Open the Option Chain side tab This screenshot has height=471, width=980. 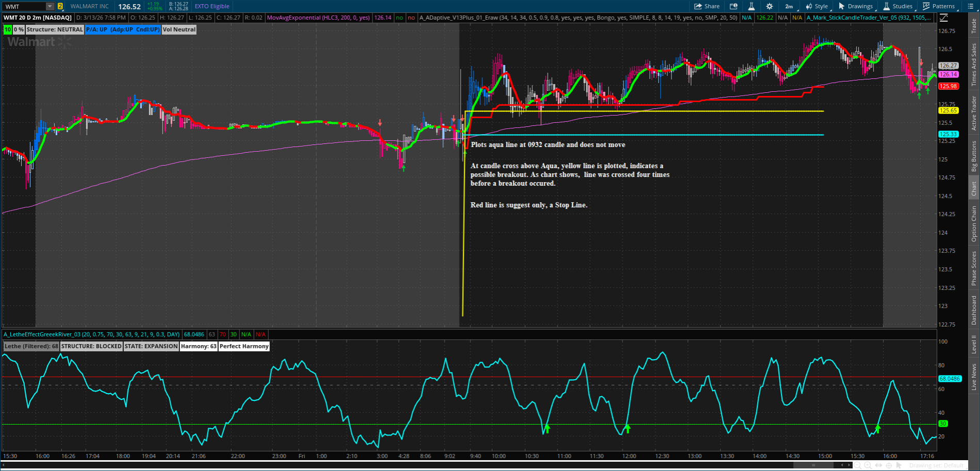(974, 223)
